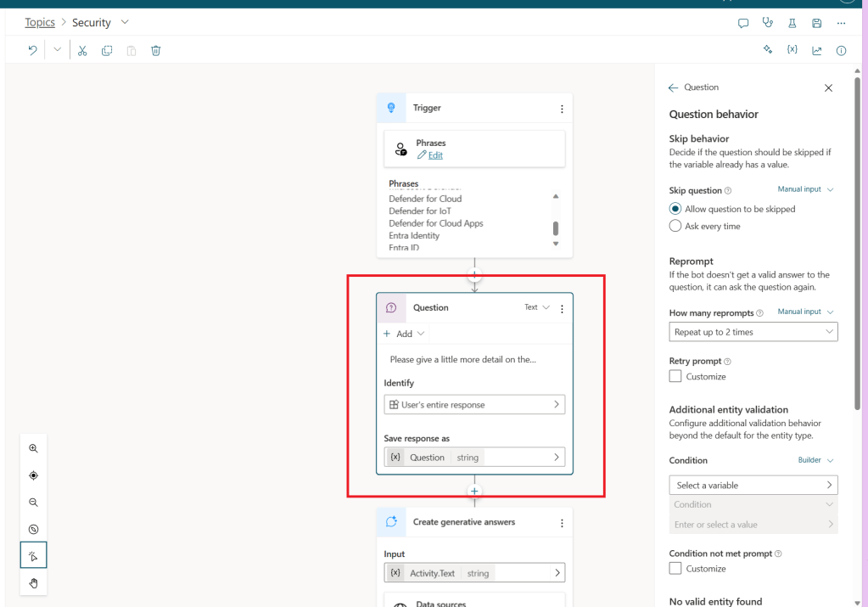This screenshot has width=868, height=607.
Task: Click the save disk icon
Action: coord(817,23)
